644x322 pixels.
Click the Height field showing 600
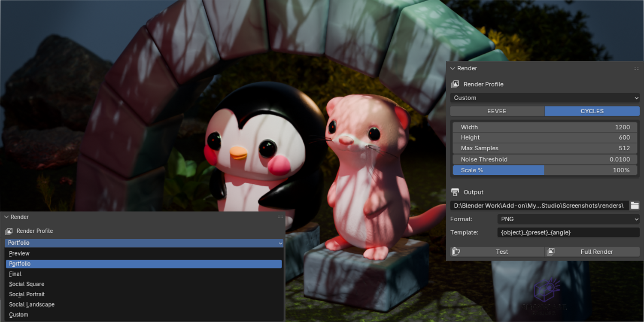[545, 138]
